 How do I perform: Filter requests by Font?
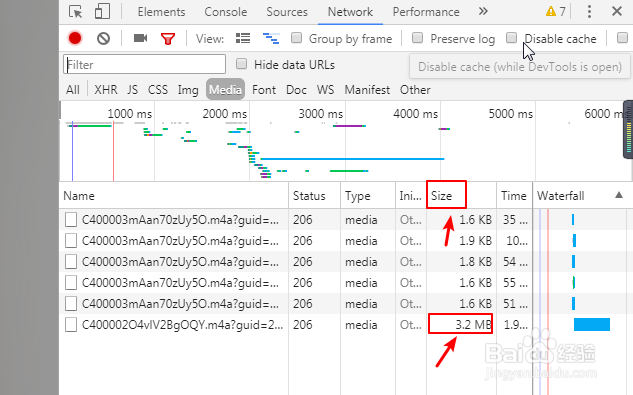264,90
